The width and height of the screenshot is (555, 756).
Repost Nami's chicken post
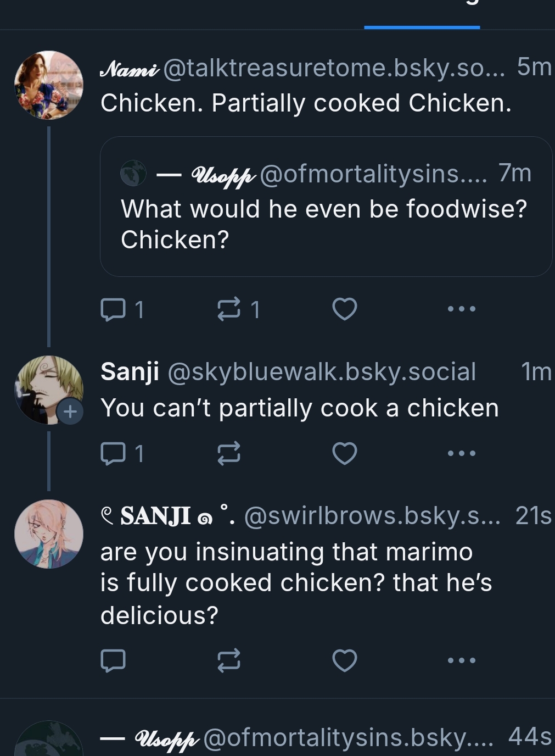pos(229,309)
